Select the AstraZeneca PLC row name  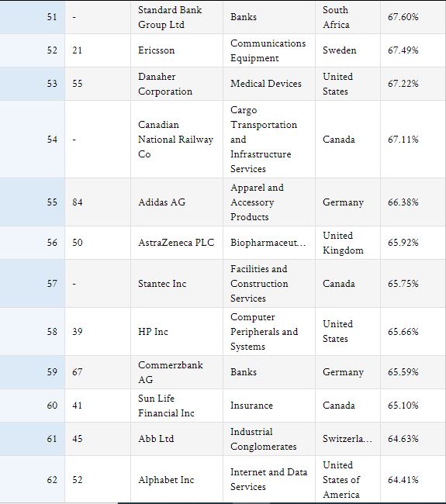pyautogui.click(x=177, y=243)
